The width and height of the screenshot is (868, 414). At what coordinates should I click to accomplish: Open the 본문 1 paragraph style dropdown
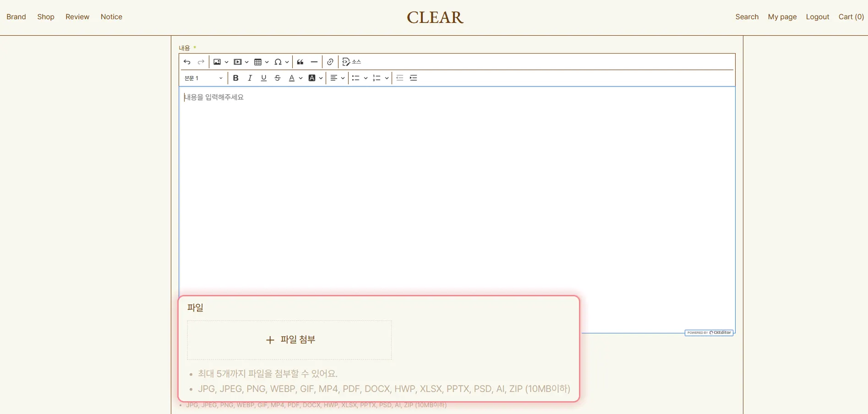(x=203, y=78)
